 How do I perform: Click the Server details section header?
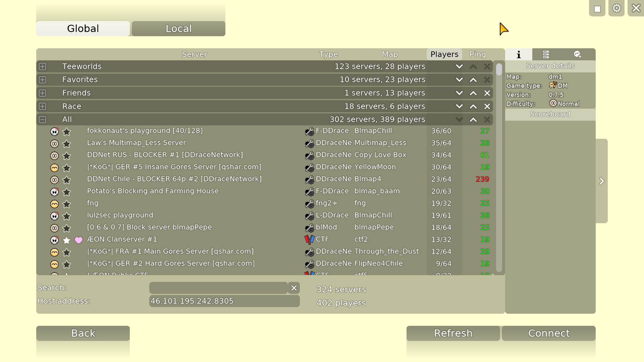tap(550, 66)
